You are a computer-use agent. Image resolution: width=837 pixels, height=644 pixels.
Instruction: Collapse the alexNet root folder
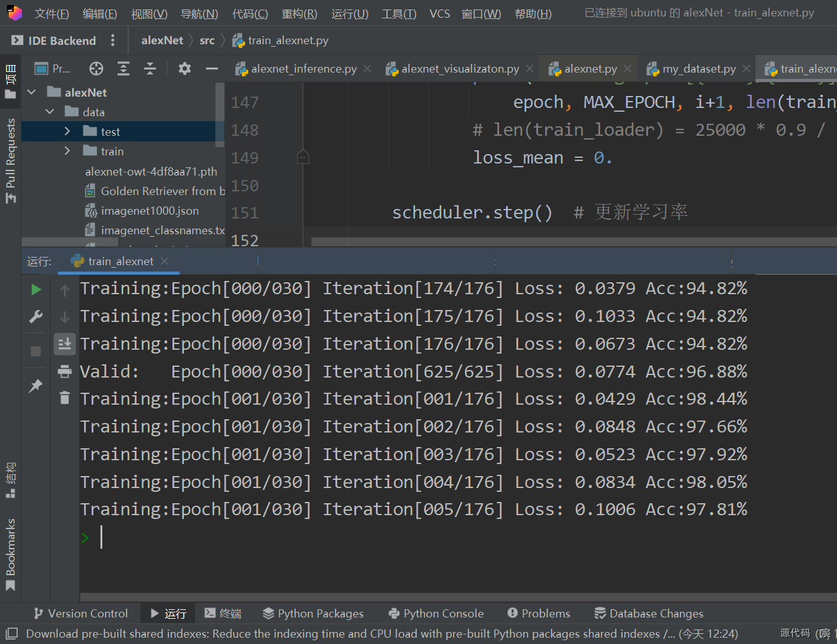coord(32,92)
